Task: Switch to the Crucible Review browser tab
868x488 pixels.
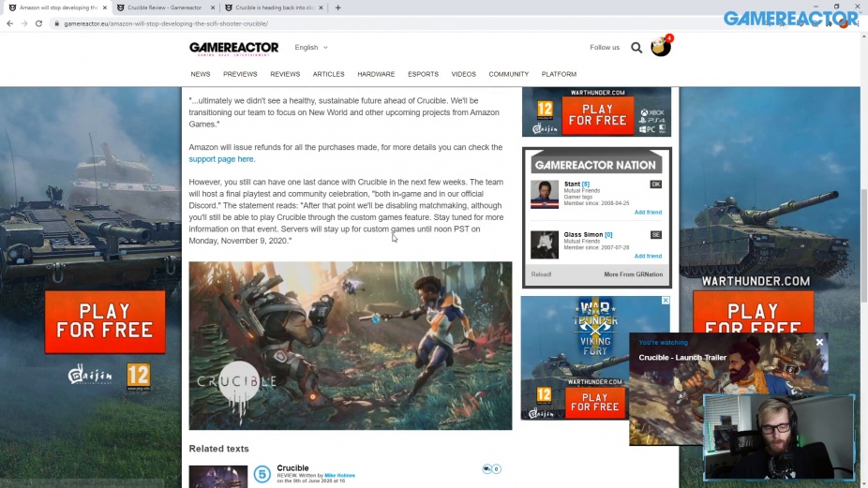Action: (164, 7)
